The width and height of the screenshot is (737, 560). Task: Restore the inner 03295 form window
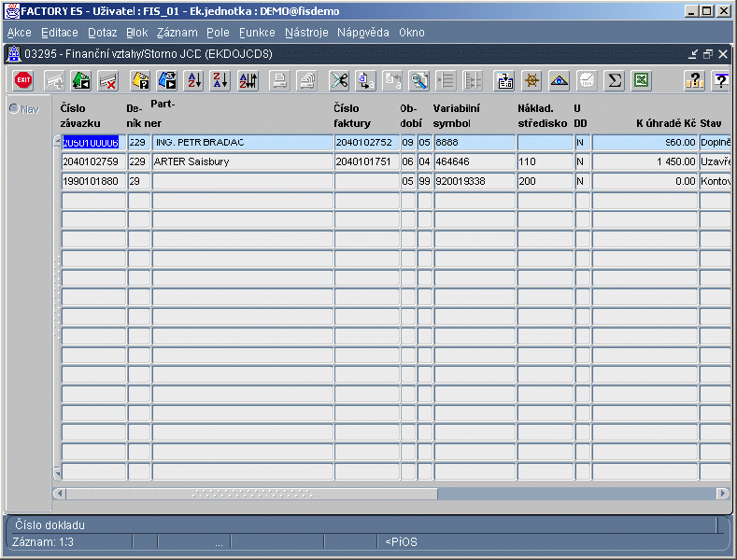pos(708,54)
